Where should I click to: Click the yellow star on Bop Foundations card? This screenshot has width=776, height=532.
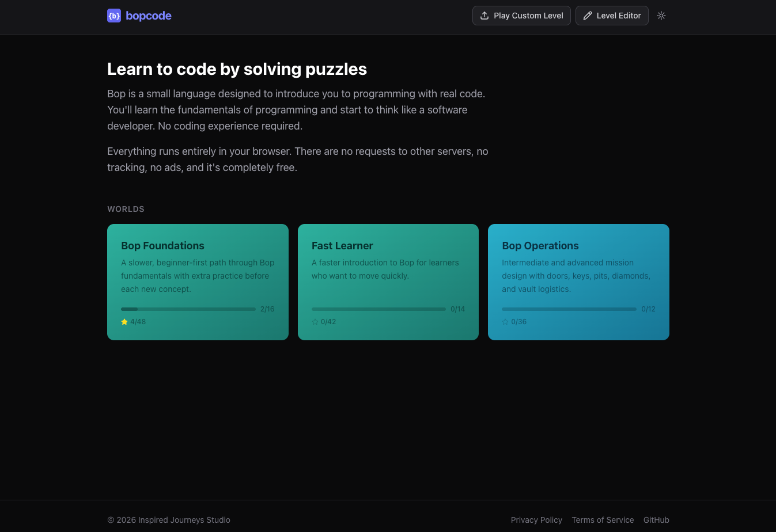coord(124,322)
